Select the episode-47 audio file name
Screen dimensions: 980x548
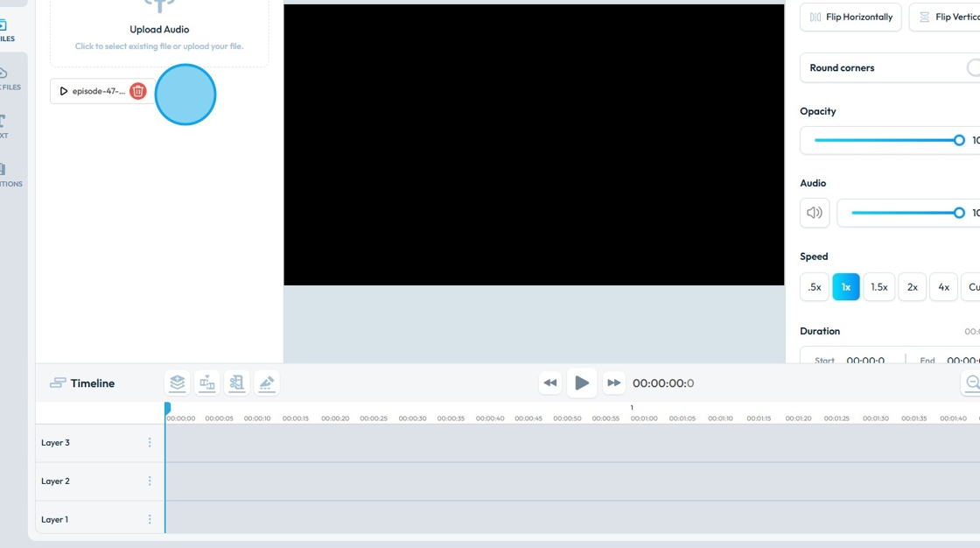(x=99, y=91)
